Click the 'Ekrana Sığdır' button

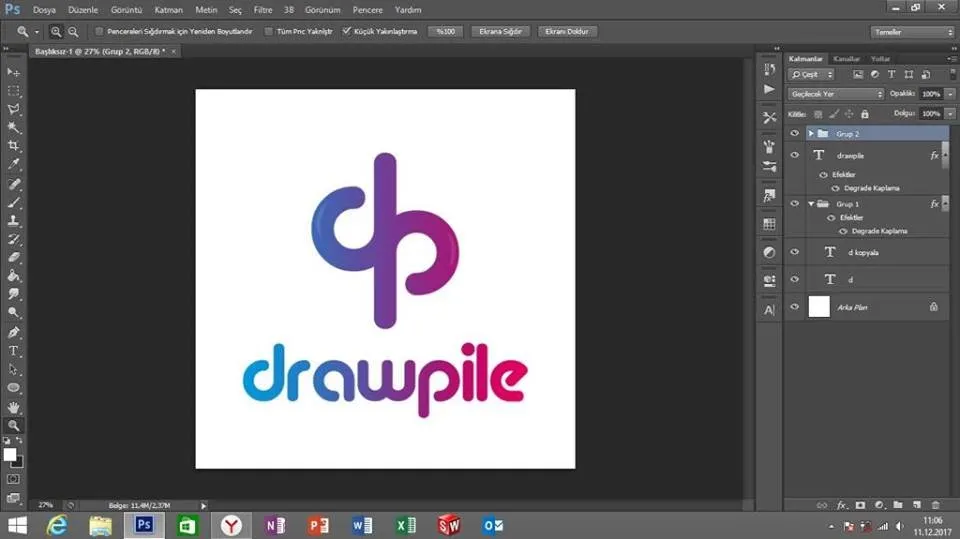pyautogui.click(x=500, y=31)
